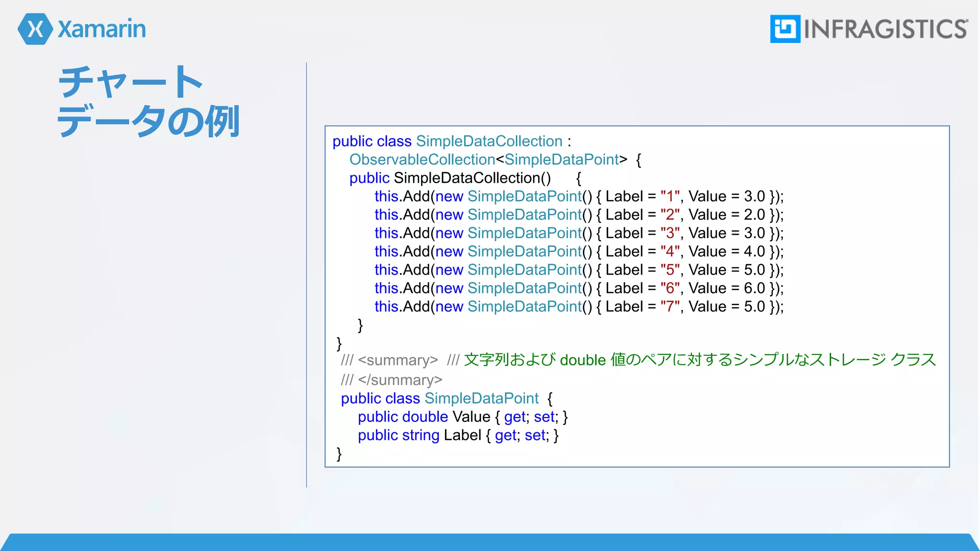The image size is (980, 551).
Task: Click the INFRAGISTICS wordmark text
Action: (x=886, y=29)
